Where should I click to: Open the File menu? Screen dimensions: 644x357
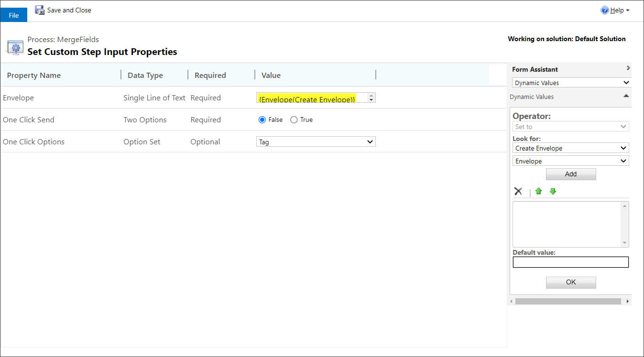[13, 15]
